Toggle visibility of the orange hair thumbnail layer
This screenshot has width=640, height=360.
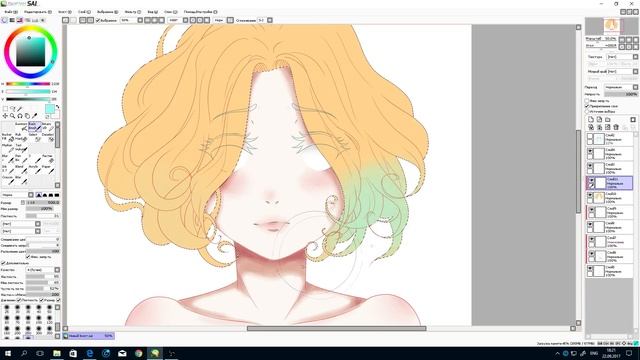click(590, 196)
